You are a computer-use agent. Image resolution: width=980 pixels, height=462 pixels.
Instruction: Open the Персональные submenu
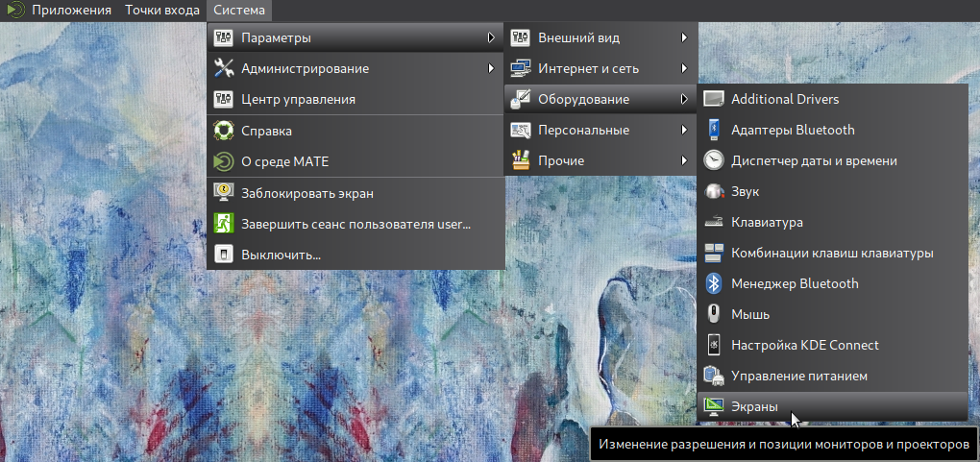coord(600,130)
